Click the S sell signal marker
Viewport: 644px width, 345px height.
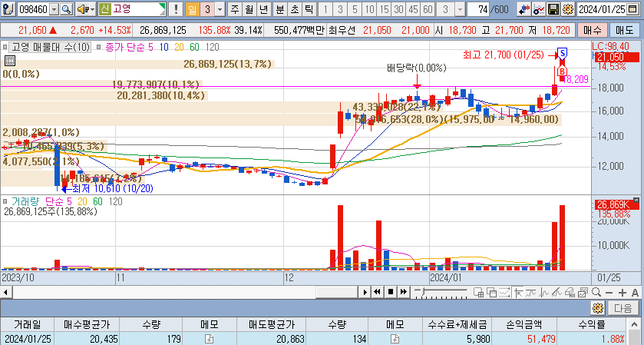coord(563,53)
